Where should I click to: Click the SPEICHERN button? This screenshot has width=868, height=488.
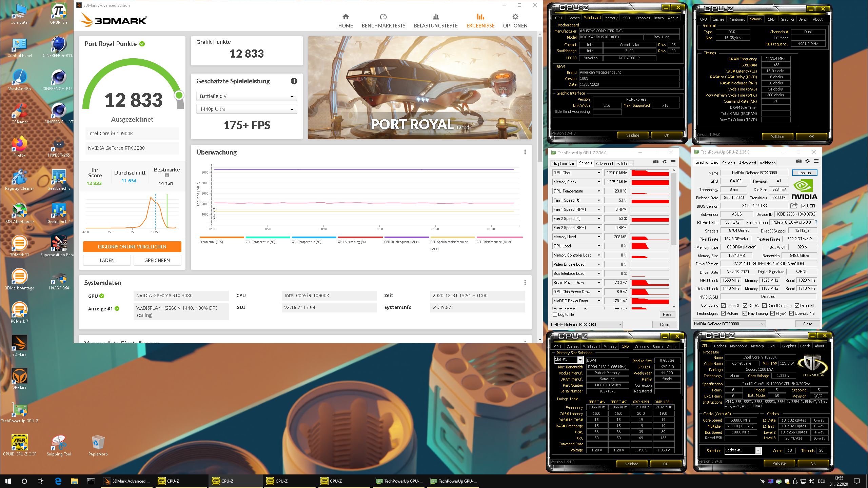point(157,260)
